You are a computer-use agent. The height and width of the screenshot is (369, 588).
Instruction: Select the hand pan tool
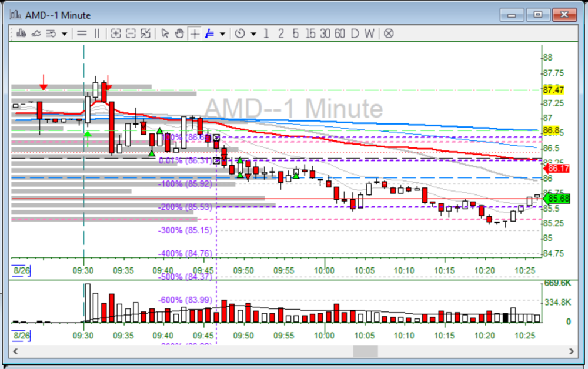179,33
